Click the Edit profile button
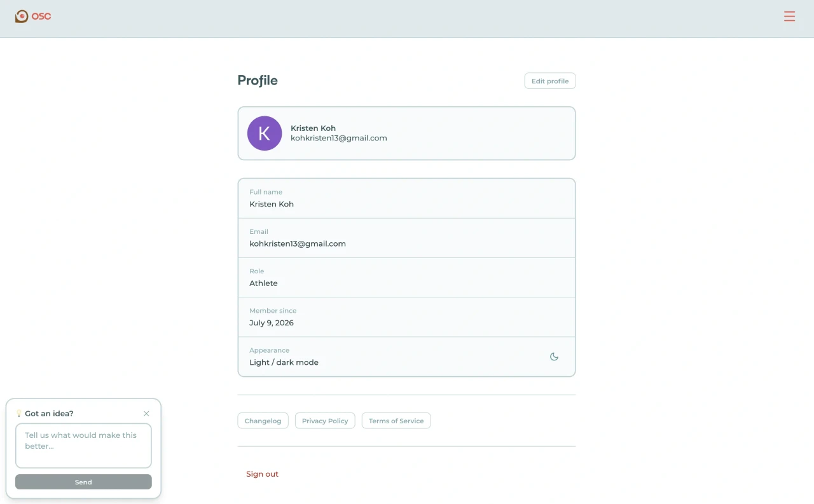 pyautogui.click(x=550, y=81)
